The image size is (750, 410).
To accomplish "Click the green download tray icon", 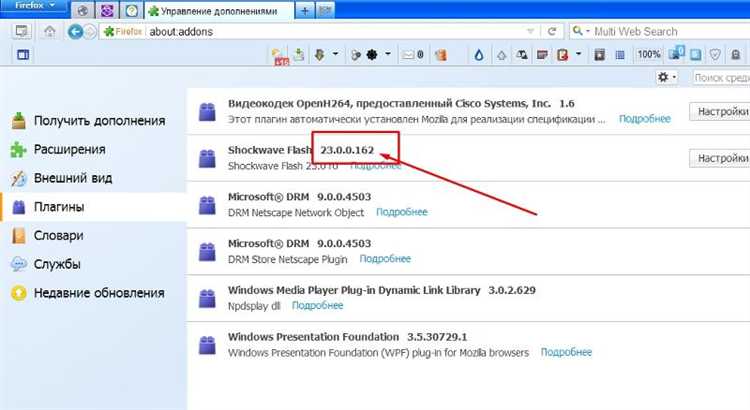I will tap(299, 55).
